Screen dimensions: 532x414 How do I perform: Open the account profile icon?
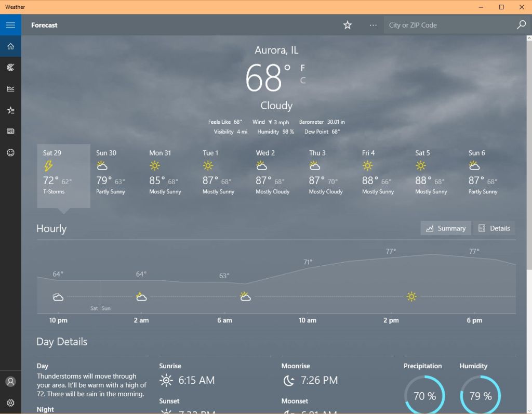(x=10, y=381)
